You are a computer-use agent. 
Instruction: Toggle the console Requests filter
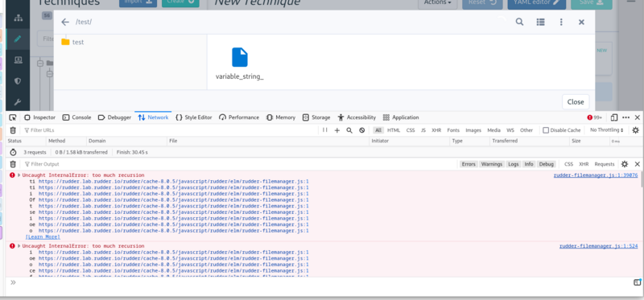605,164
